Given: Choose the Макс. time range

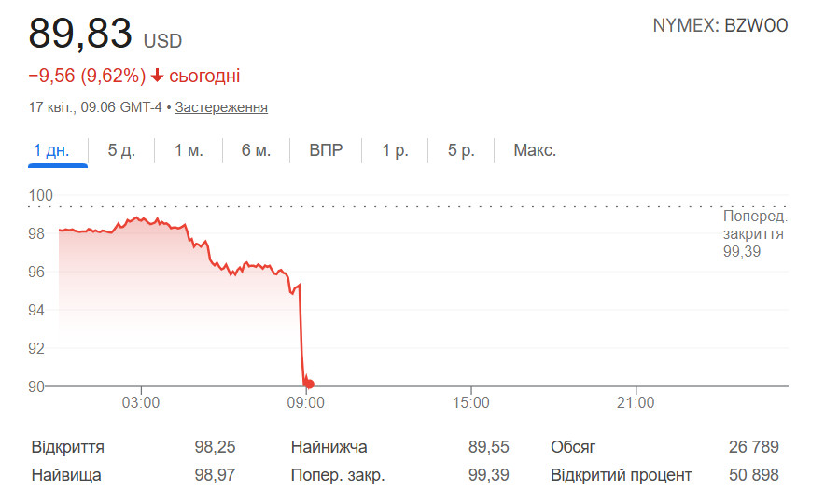Looking at the screenshot, I should point(535,150).
